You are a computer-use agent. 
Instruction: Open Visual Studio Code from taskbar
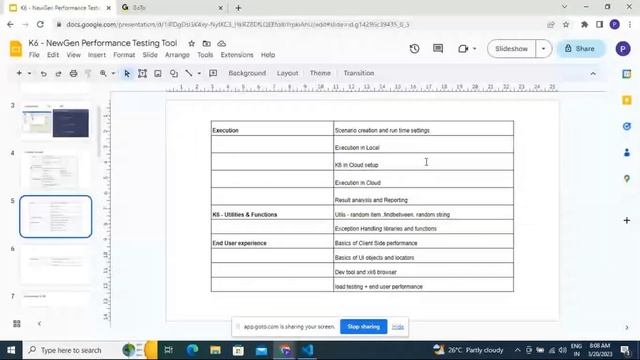click(x=307, y=350)
